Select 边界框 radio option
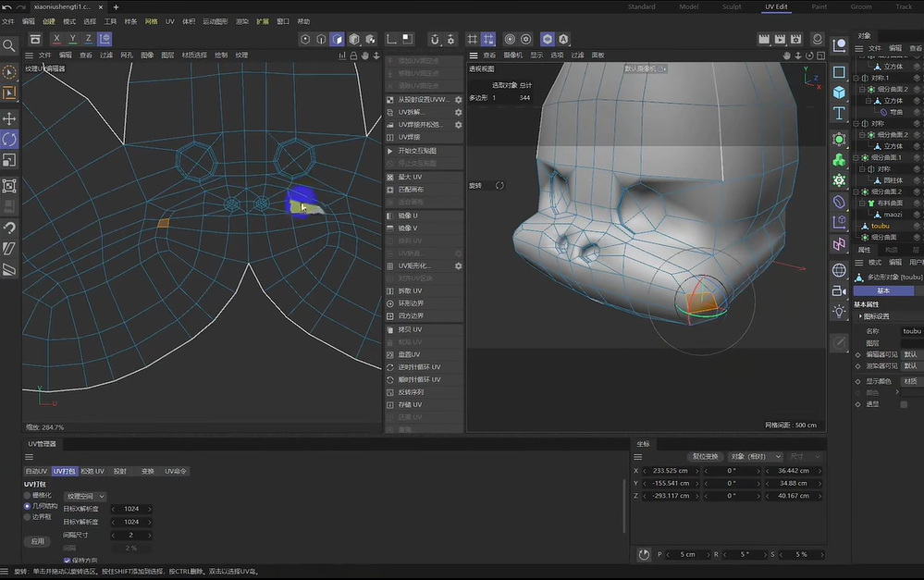924x580 pixels. 27,516
